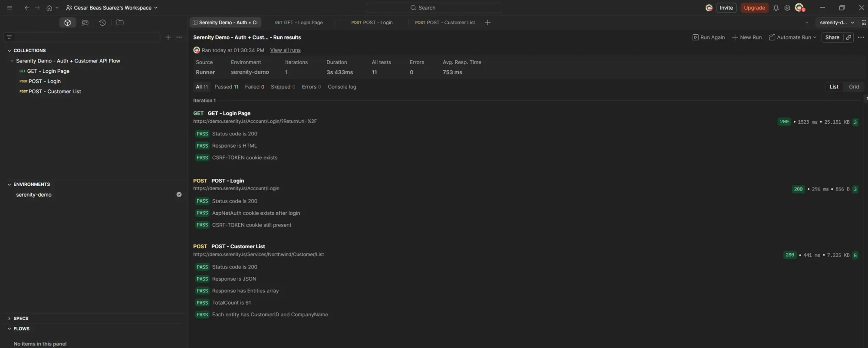868x348 pixels.
Task: Copy the run link with chain icon
Action: coord(848,37)
